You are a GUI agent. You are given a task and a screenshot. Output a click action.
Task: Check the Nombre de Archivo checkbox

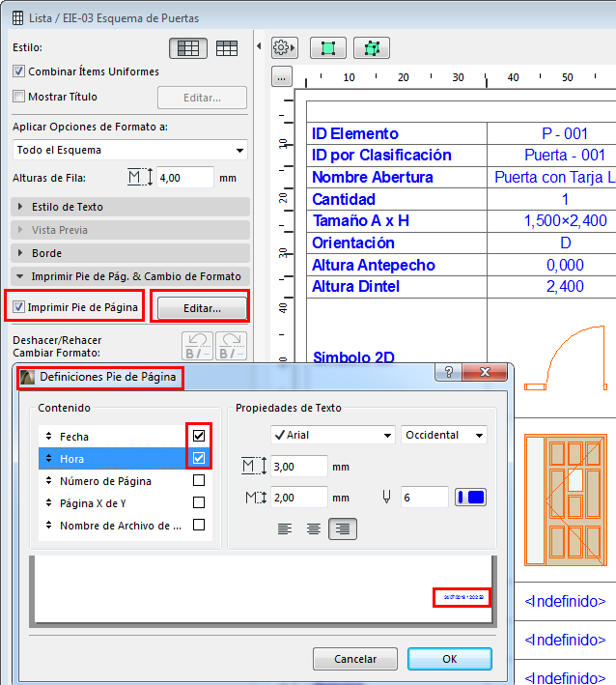199,525
